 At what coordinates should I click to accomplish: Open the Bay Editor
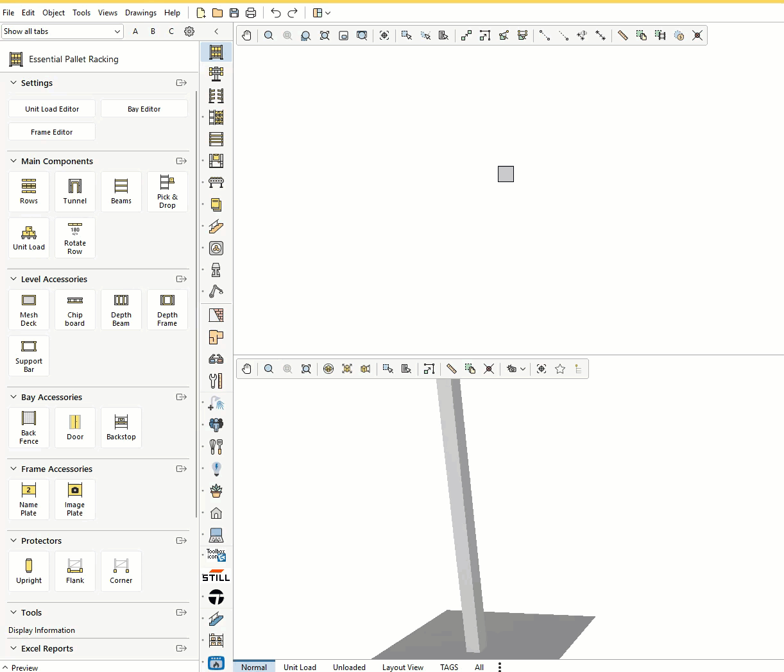click(x=144, y=109)
